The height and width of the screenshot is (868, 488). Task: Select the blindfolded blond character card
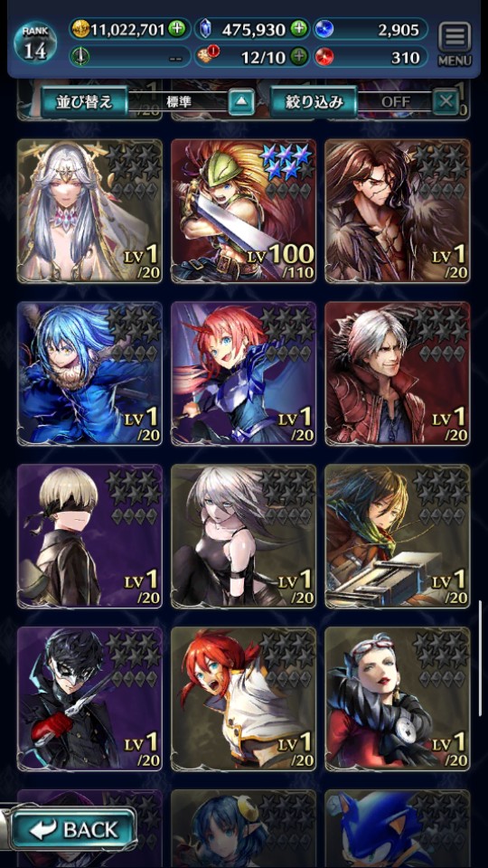tap(89, 536)
